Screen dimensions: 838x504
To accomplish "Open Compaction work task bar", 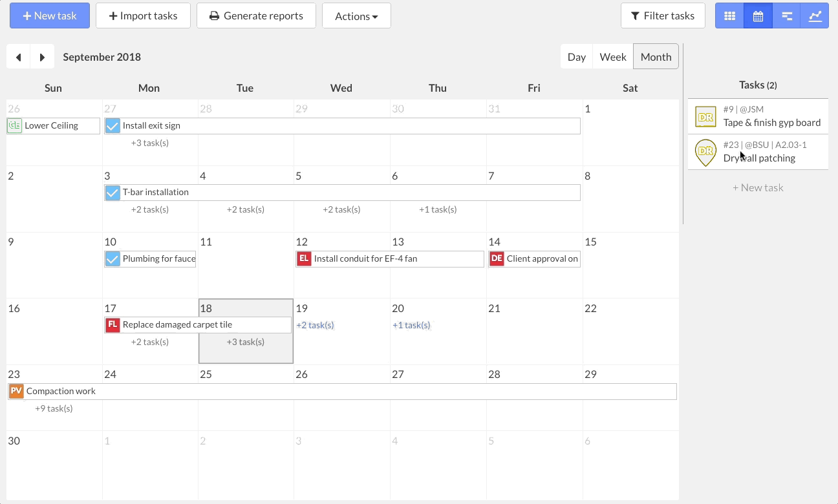I will click(x=342, y=391).
